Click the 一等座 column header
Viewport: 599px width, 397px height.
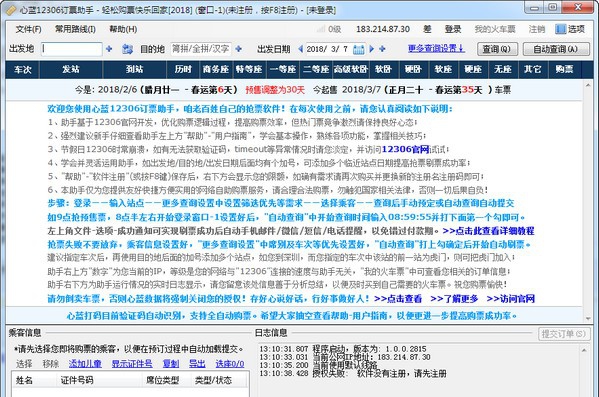coord(283,69)
